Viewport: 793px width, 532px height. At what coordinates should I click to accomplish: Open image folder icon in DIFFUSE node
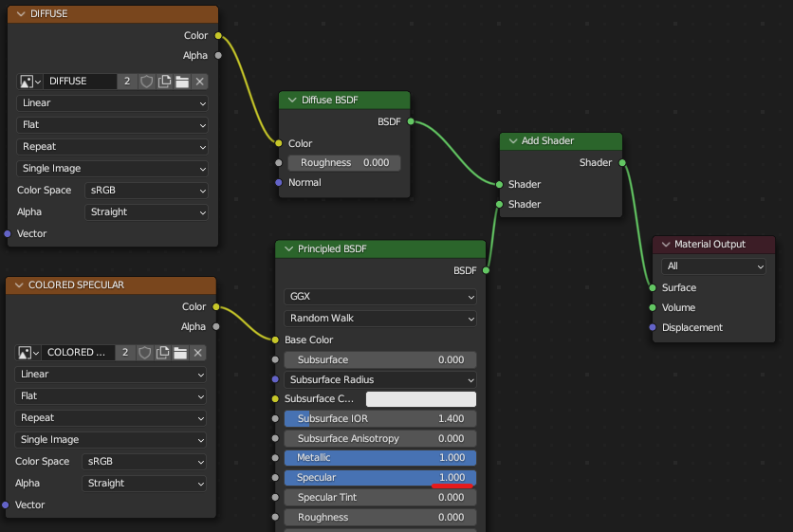tap(182, 82)
